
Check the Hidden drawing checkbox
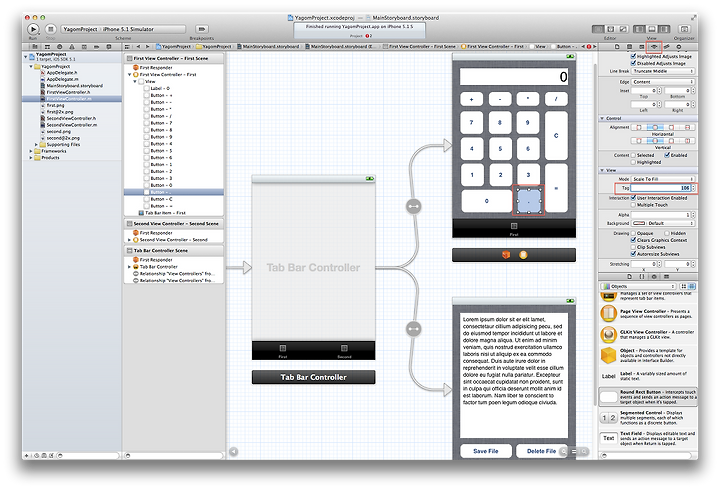point(667,233)
